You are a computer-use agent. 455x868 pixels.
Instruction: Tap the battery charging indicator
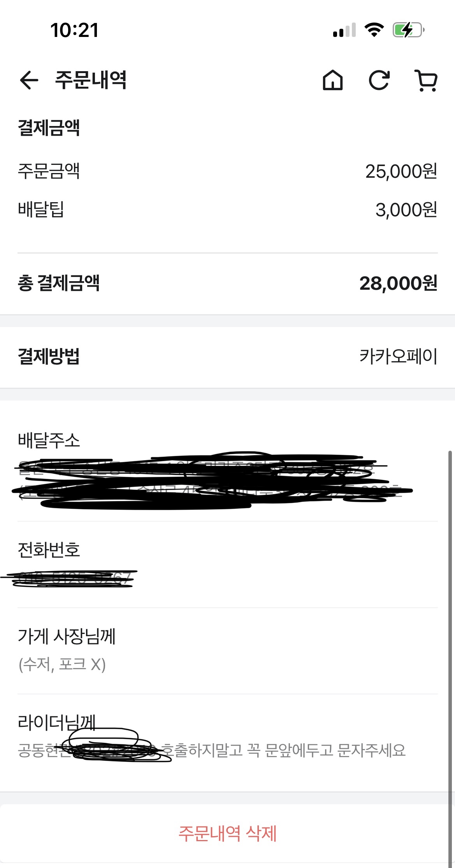coord(408,30)
